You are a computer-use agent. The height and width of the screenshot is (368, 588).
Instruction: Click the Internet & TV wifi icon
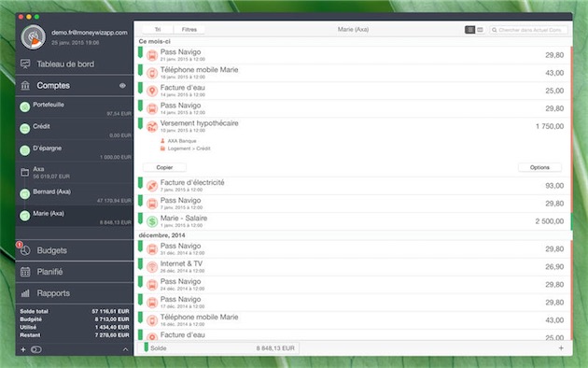coord(152,267)
